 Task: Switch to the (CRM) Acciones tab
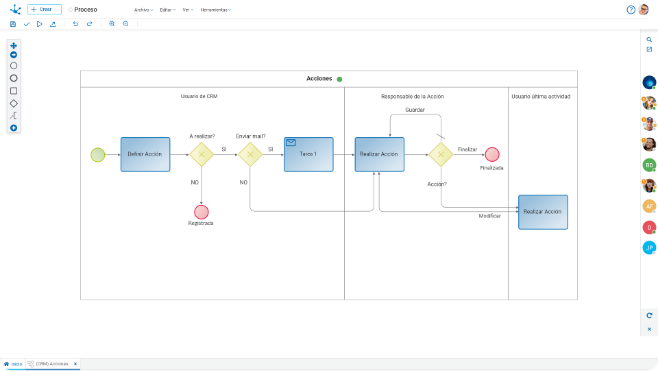(x=49, y=364)
